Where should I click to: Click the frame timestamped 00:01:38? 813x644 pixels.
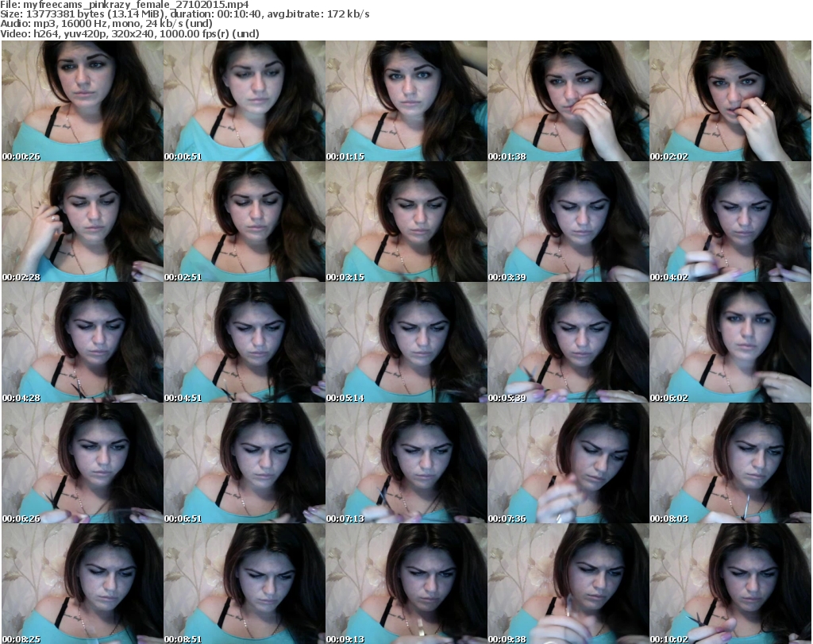click(568, 101)
